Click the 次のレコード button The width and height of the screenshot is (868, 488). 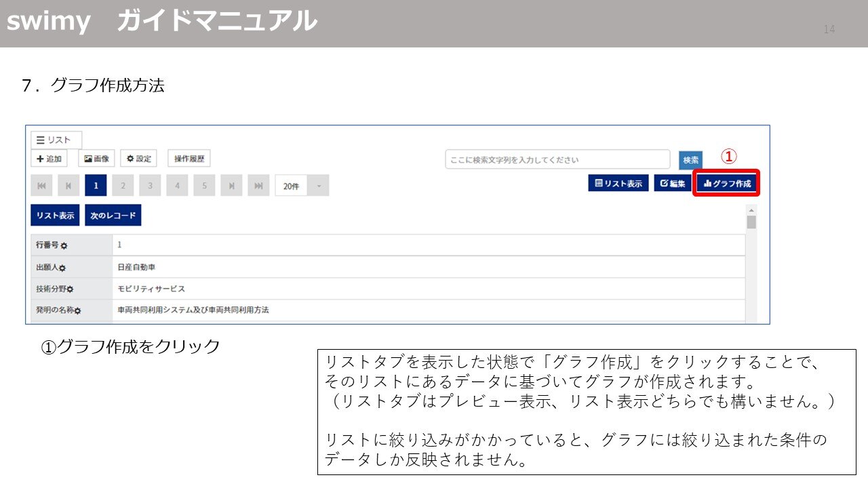113,214
